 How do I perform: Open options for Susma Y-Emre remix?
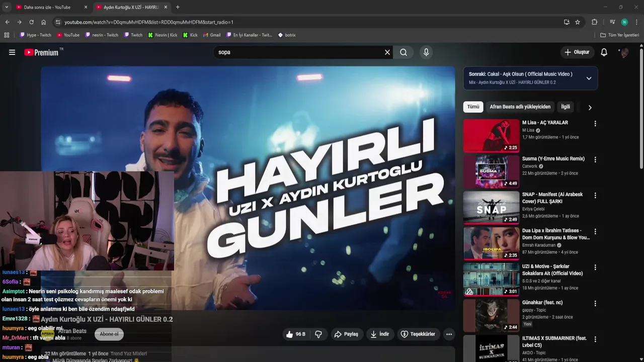coord(595,160)
